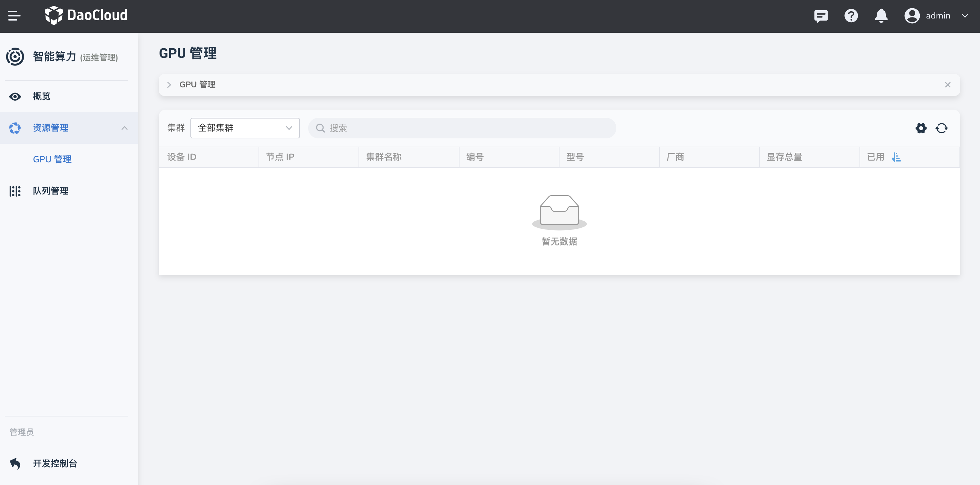This screenshot has height=485, width=980.
Task: Toggle the sidebar with the hamburger menu
Action: (x=15, y=15)
